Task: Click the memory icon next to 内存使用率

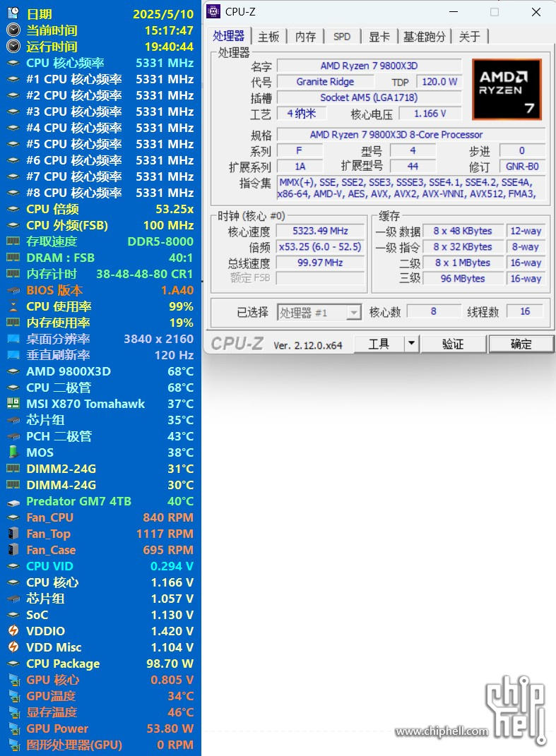Action: click(x=13, y=323)
